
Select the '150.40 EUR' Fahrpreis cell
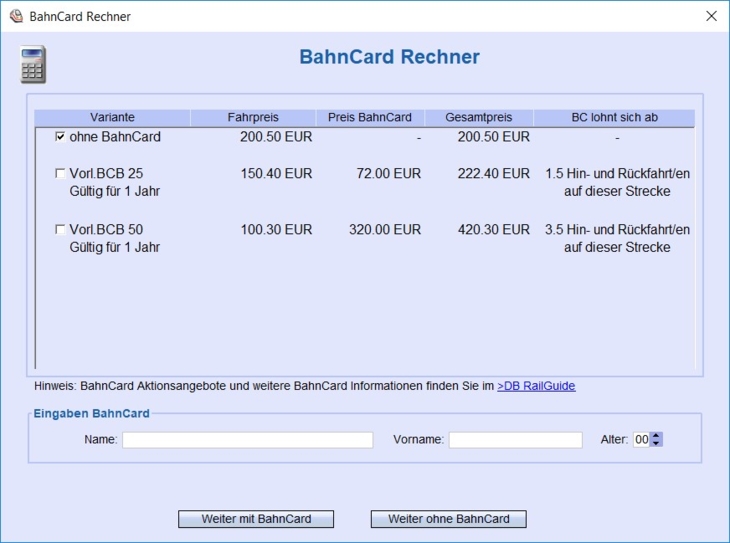(x=276, y=174)
